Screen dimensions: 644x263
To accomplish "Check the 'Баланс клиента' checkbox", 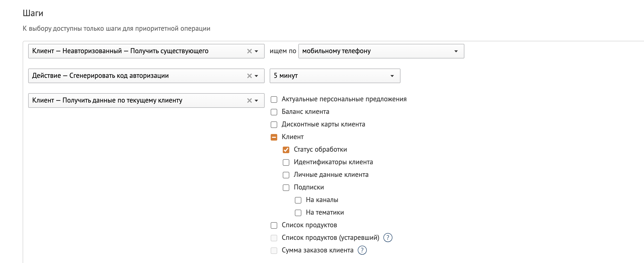I will tap(274, 112).
